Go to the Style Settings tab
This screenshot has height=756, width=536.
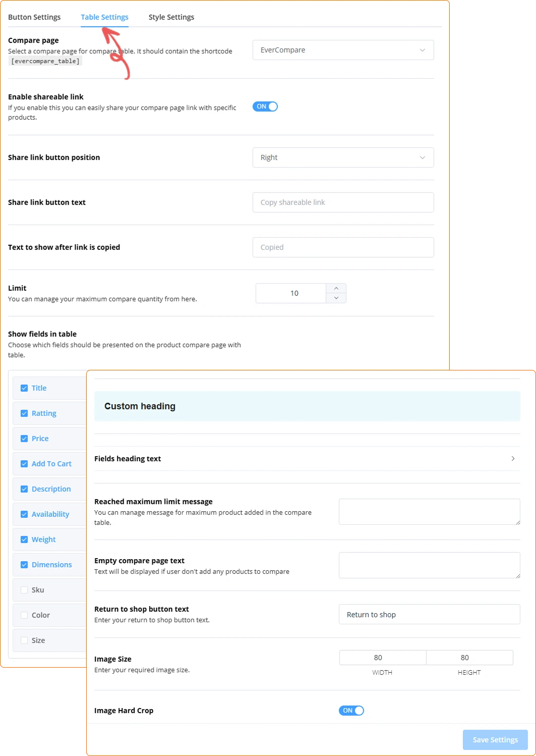171,17
